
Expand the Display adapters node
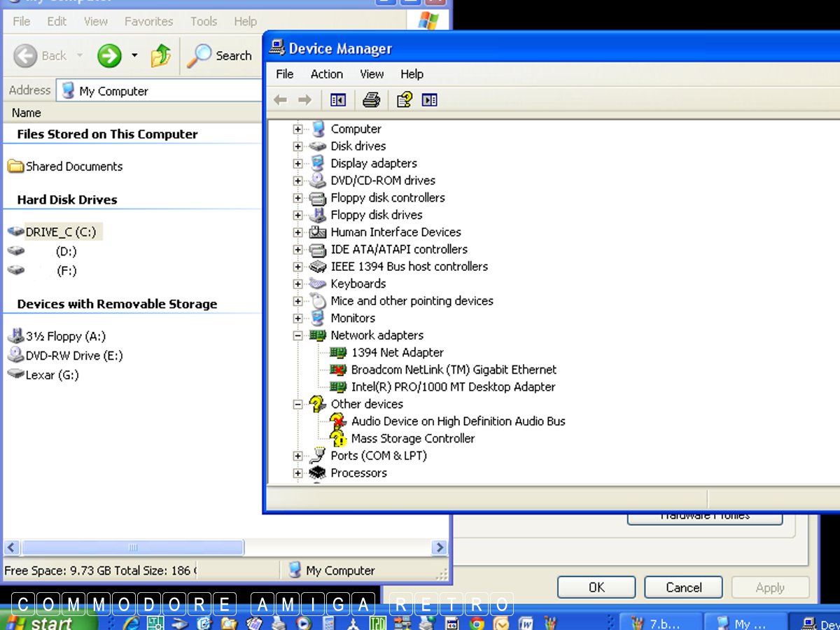[298, 163]
